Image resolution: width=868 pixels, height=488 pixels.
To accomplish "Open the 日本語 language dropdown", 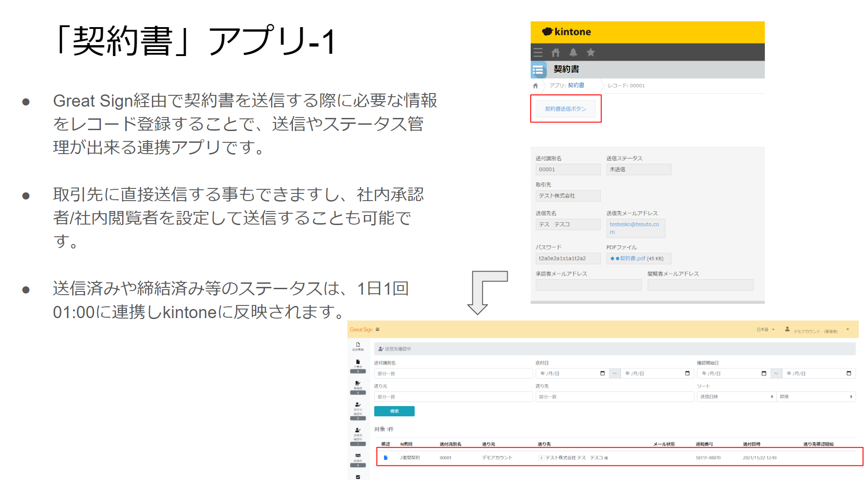I will 765,329.
